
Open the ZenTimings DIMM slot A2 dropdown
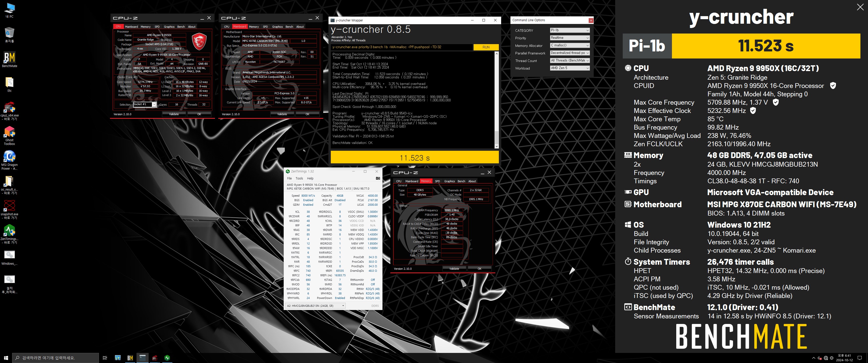[x=315, y=306]
